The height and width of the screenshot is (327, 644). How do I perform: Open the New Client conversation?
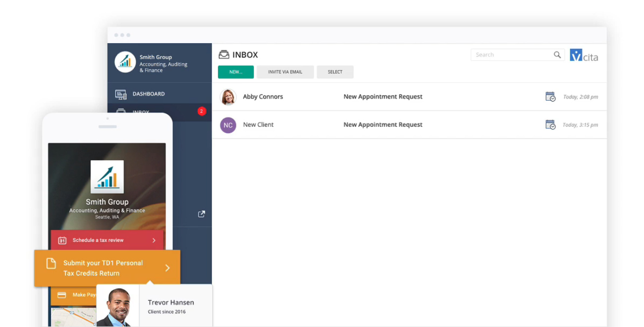point(409,125)
